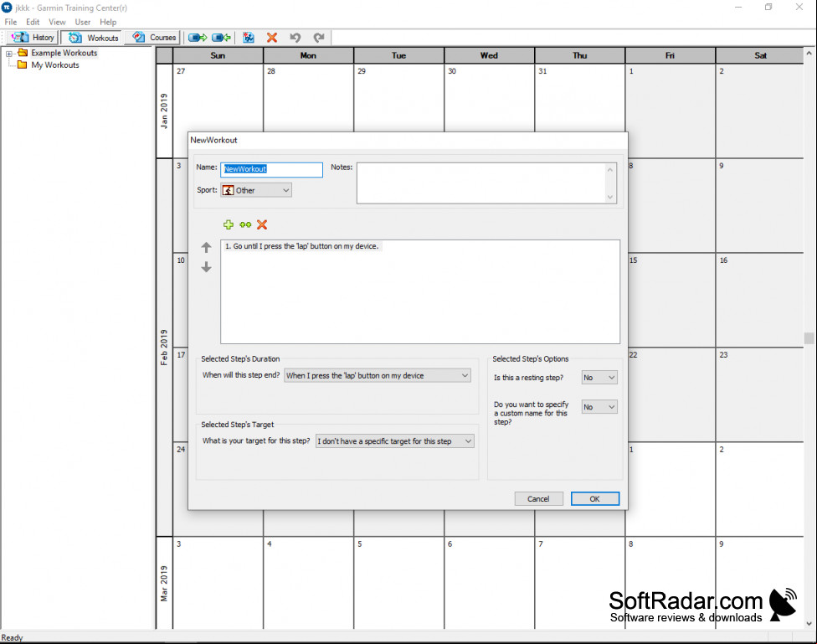Click the calendar vertical scrollbar thumb

809,338
